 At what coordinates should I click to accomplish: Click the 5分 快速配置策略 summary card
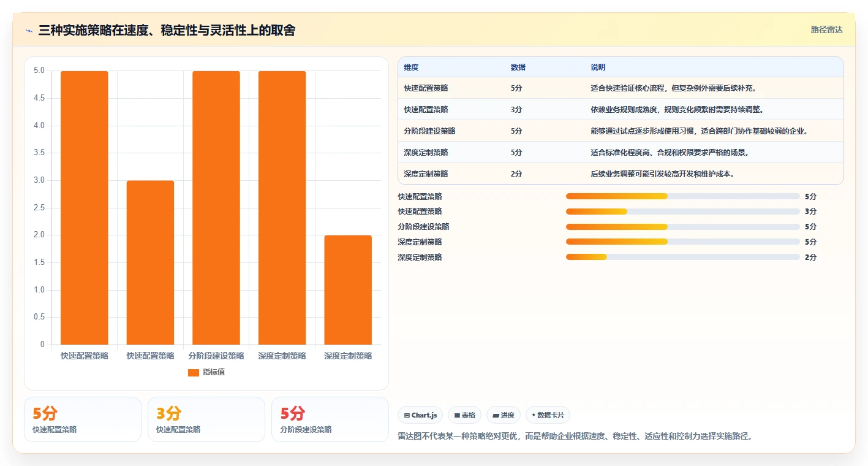(x=83, y=419)
